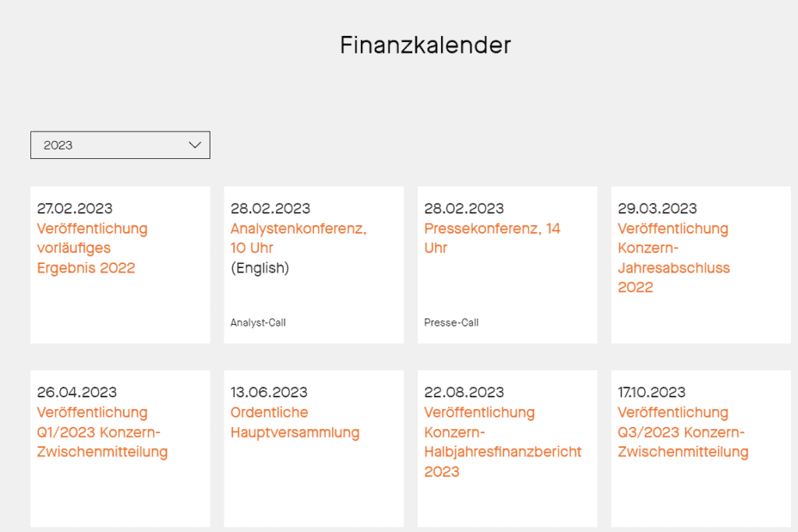Click the Presse-Call label
798x532 pixels.
click(451, 322)
